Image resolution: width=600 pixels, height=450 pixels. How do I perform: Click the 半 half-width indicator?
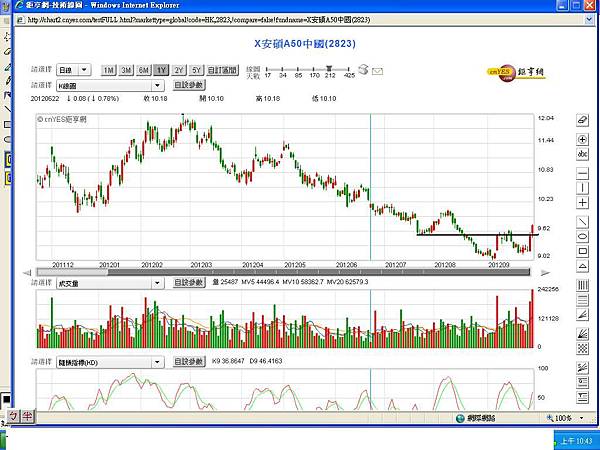coord(27,416)
